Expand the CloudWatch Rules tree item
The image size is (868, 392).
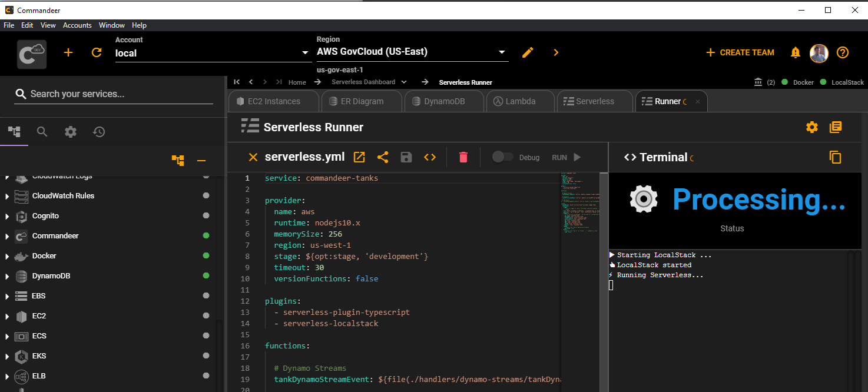coord(7,196)
